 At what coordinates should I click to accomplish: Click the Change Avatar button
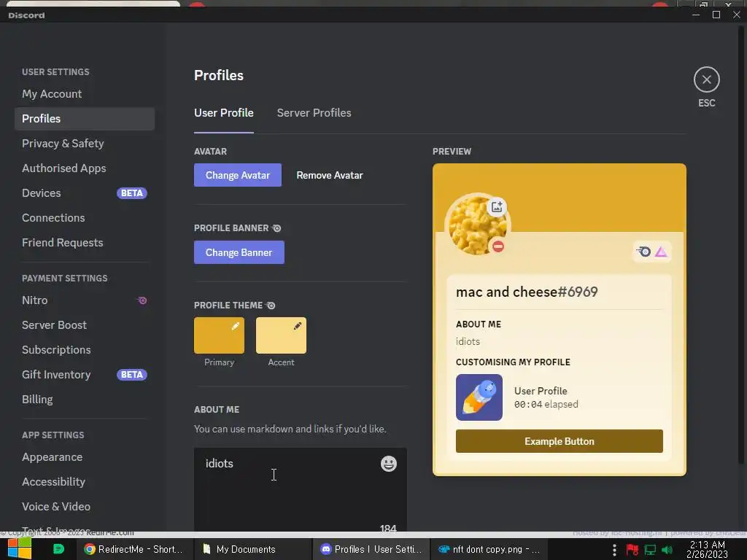tap(238, 175)
